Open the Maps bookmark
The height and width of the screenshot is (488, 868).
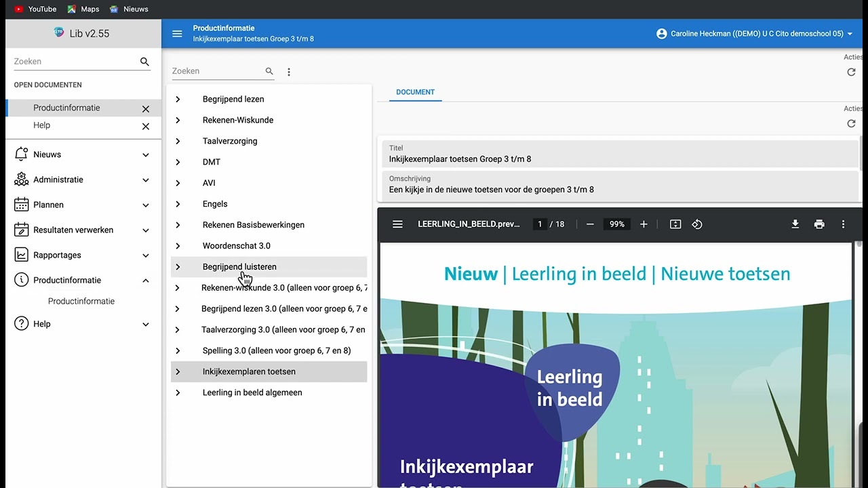(x=83, y=9)
